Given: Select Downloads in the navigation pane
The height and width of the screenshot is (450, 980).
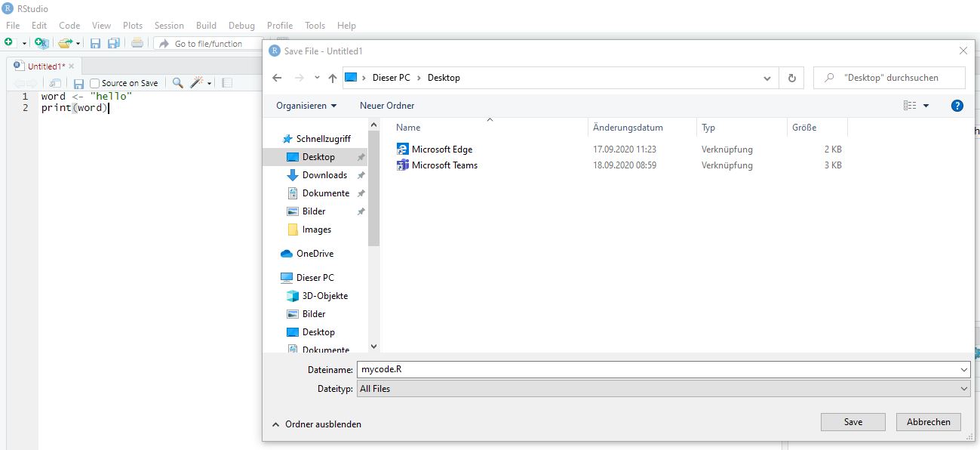Looking at the screenshot, I should click(324, 175).
